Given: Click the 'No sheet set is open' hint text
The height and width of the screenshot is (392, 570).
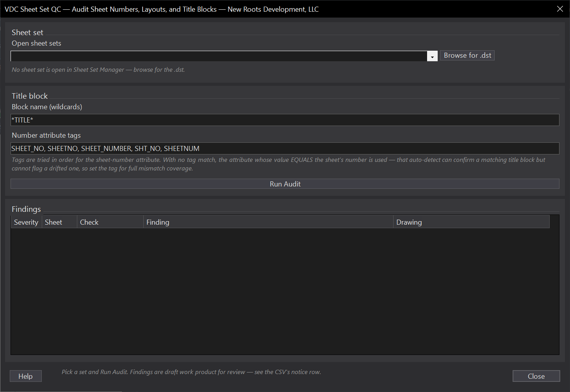Looking at the screenshot, I should (x=98, y=70).
